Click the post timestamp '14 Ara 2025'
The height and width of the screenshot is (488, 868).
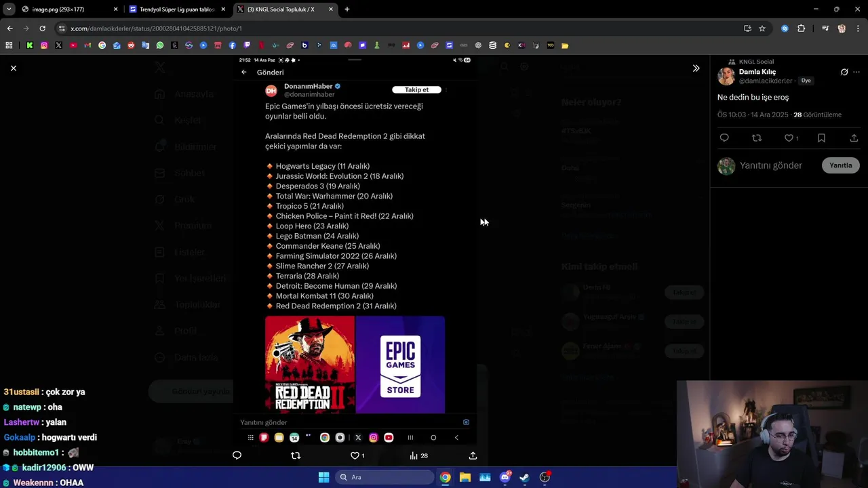click(x=770, y=115)
